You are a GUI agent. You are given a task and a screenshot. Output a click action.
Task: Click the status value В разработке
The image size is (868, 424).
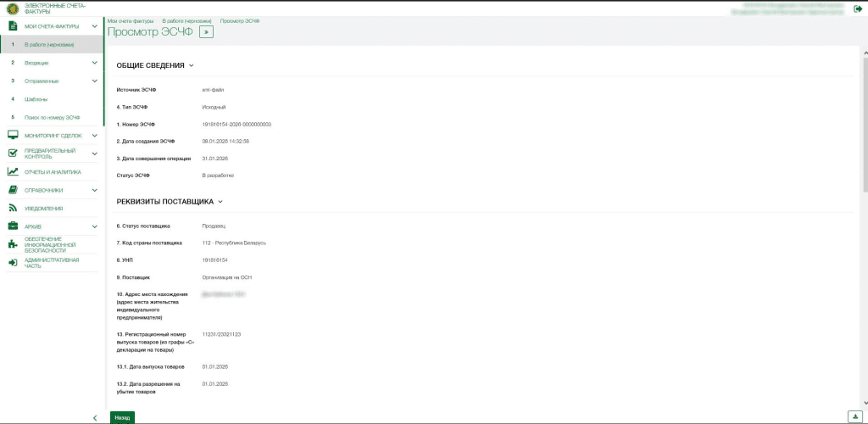[x=218, y=176]
